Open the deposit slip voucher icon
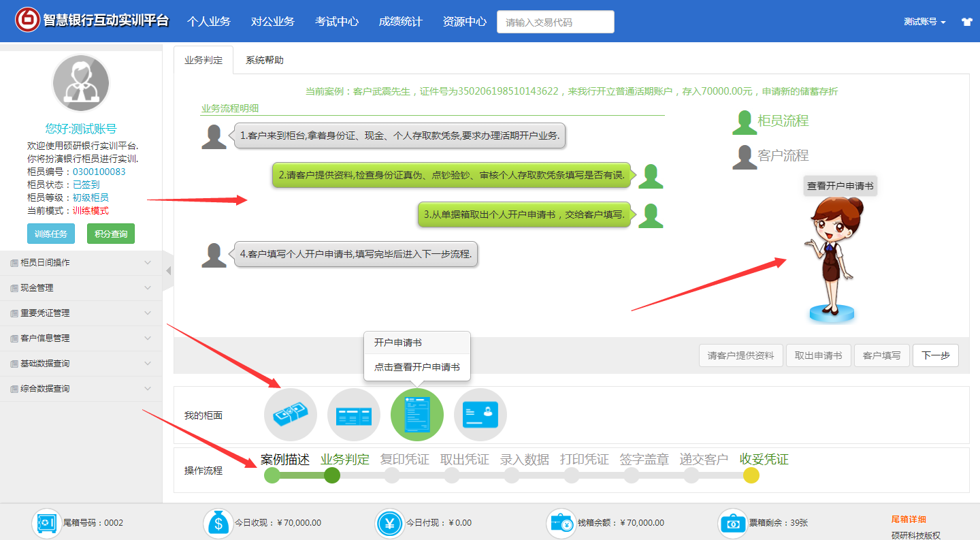Viewport: 980px width, 540px height. point(353,415)
